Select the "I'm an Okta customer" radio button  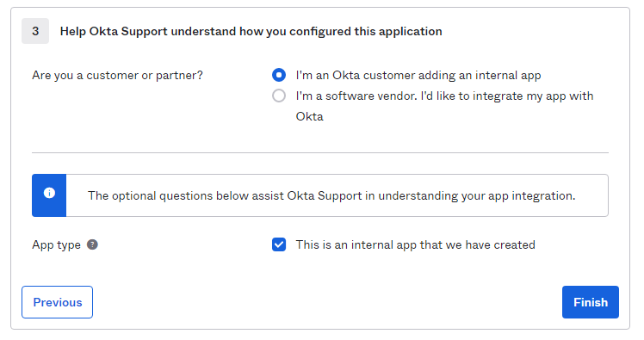279,75
